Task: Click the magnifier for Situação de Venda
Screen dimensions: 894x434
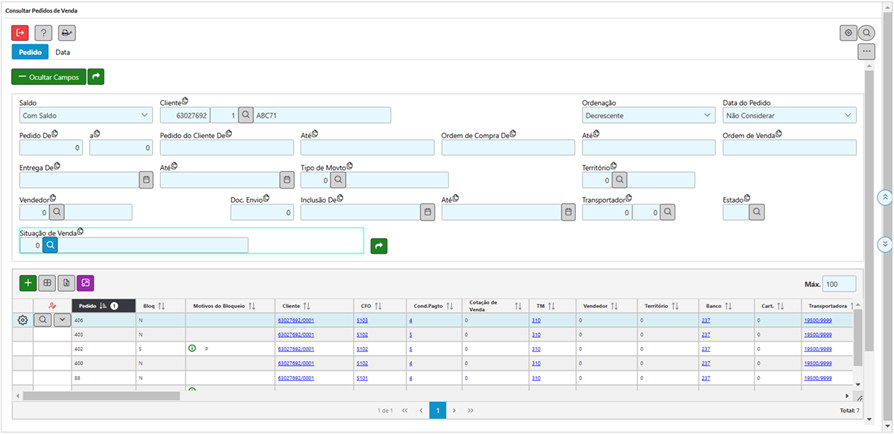Action: tap(50, 244)
